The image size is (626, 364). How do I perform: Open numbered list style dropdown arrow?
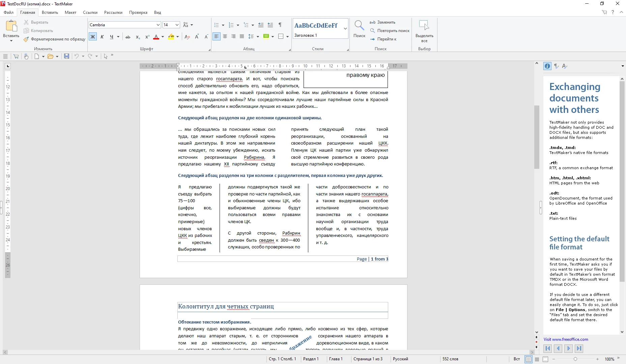pos(238,25)
